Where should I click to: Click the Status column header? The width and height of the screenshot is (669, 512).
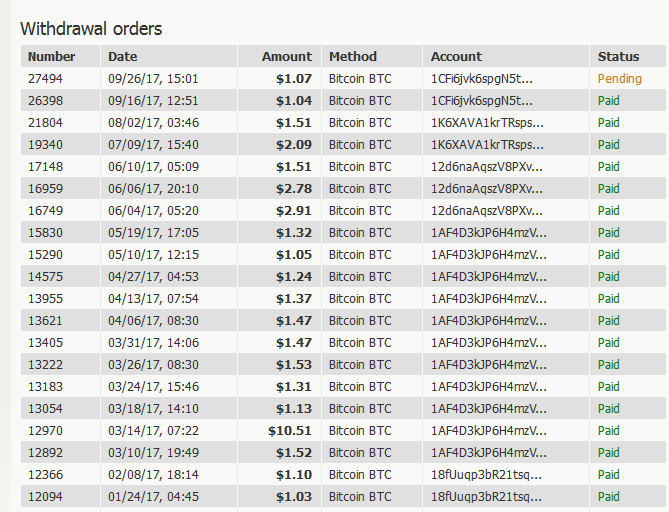click(618, 57)
